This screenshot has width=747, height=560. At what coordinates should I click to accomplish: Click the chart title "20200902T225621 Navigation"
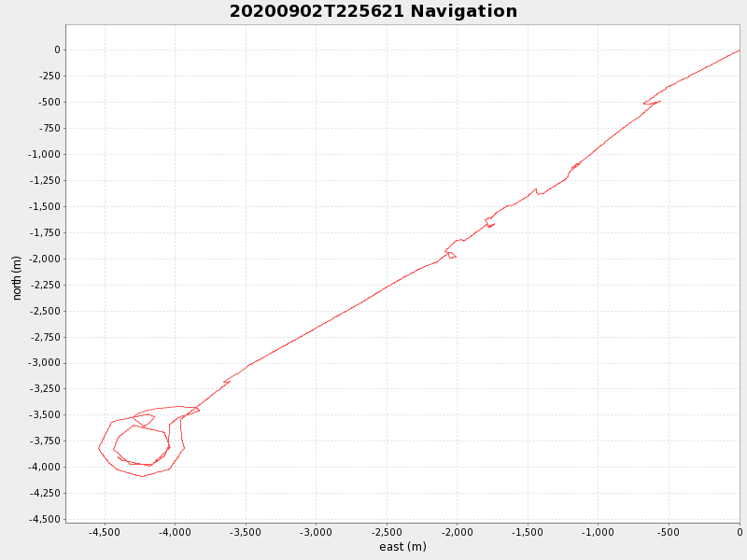pos(373,12)
